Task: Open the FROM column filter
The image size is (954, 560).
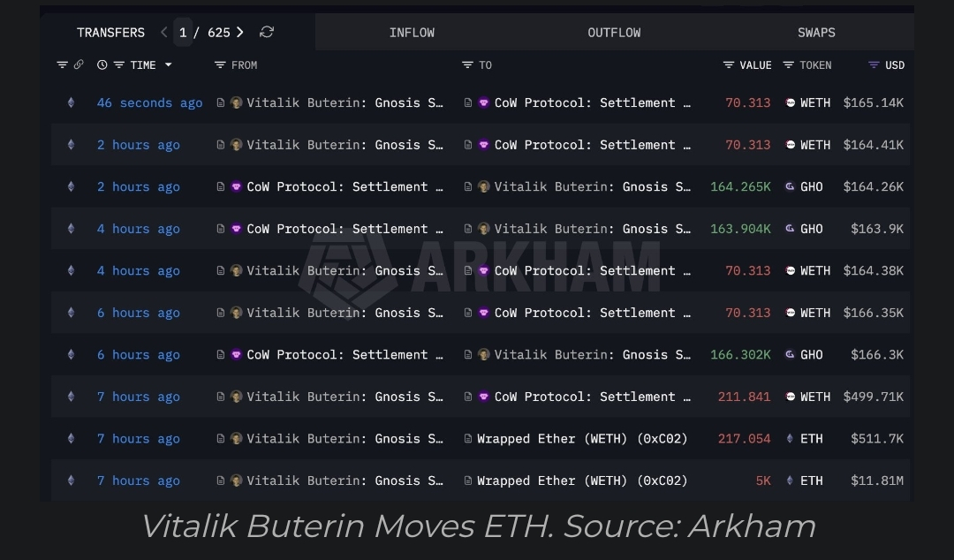Action: point(220,65)
